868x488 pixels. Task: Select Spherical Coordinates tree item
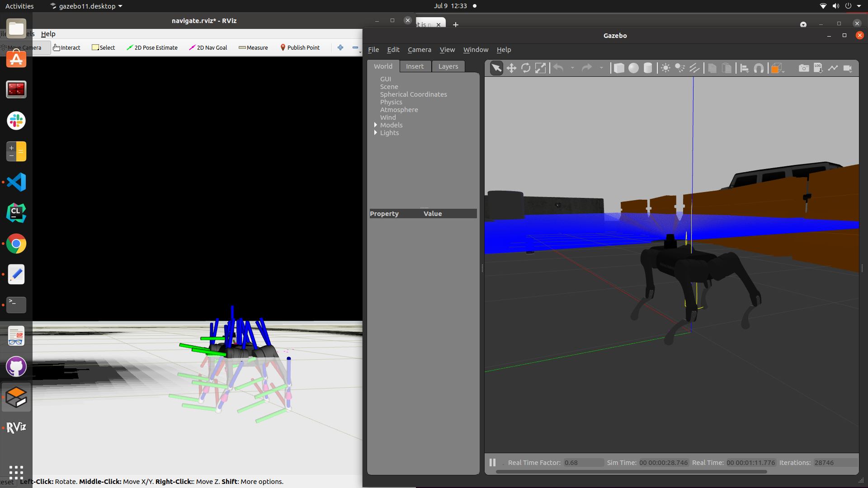(413, 94)
